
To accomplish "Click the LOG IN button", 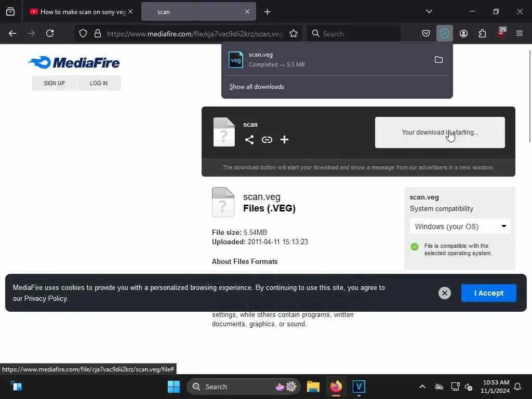I will click(x=99, y=83).
